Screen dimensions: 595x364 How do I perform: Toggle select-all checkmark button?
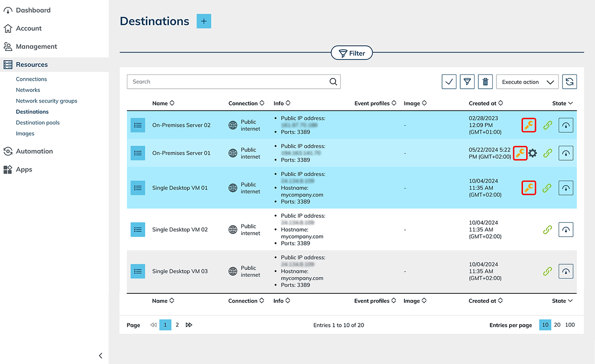449,82
